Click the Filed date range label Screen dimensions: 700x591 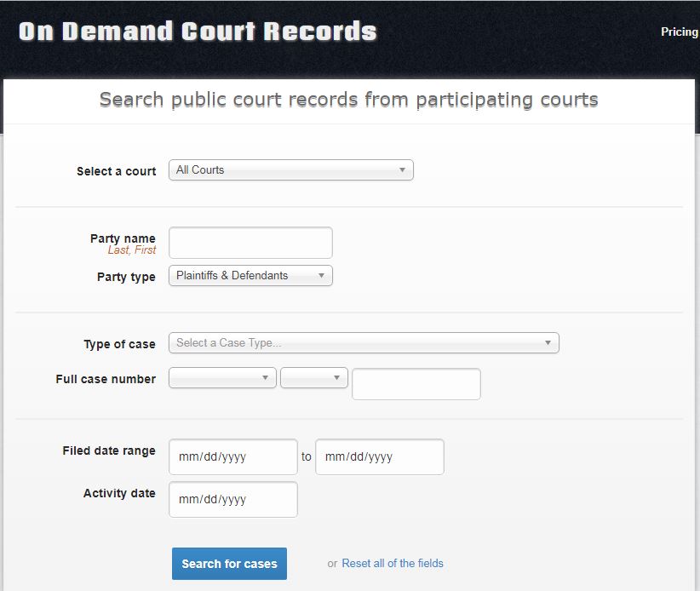109,450
